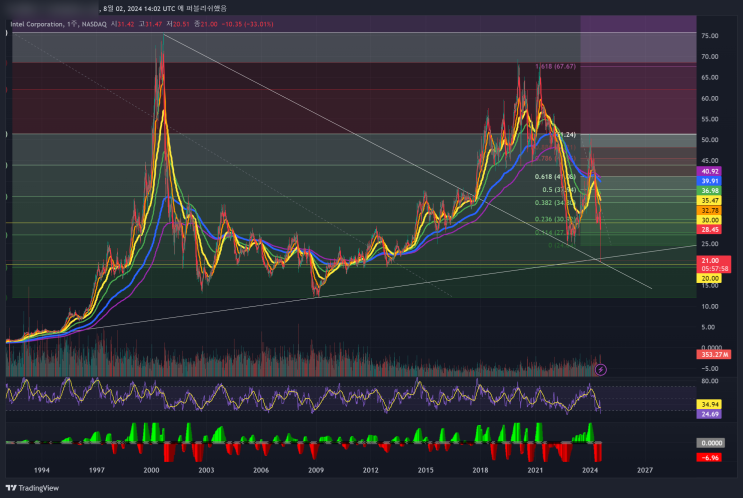Click the current price 21.00 countdown label
Screen dimensions: 743x498
coord(714,264)
